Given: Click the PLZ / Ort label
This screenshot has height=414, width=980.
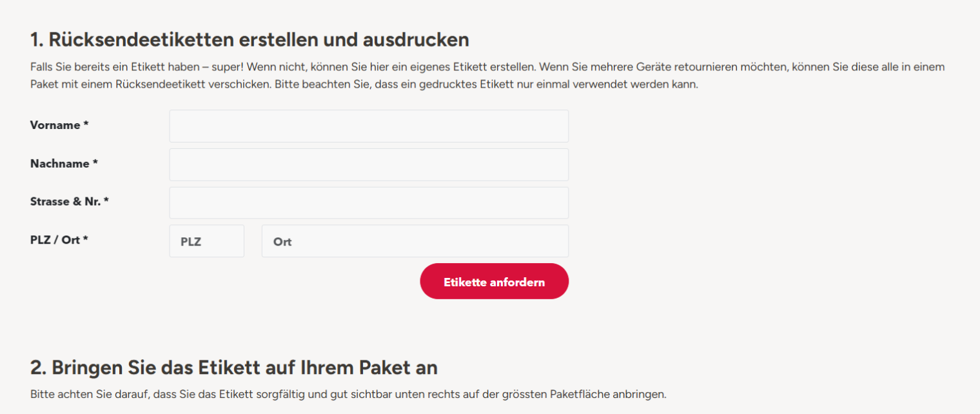Looking at the screenshot, I should 55,240.
